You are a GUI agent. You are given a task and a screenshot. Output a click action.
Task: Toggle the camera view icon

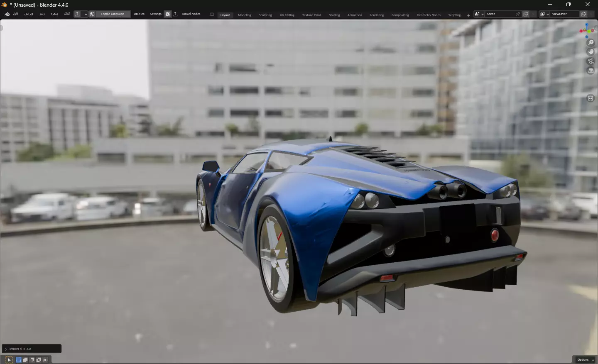point(591,61)
